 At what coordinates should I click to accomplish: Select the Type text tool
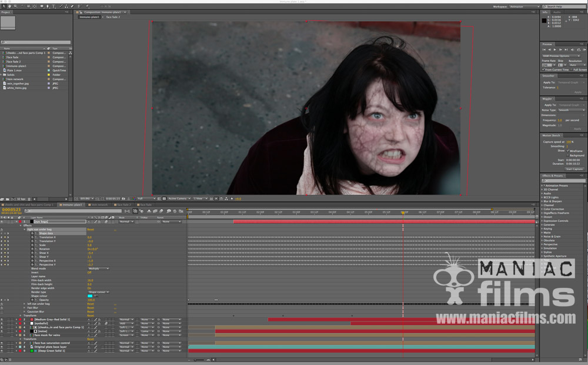[x=54, y=6]
